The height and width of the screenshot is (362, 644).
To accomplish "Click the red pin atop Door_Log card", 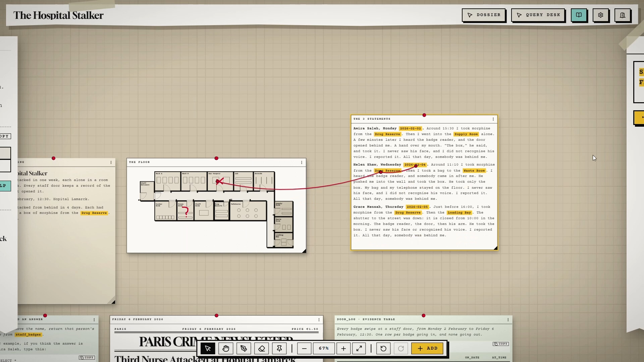I will (424, 316).
